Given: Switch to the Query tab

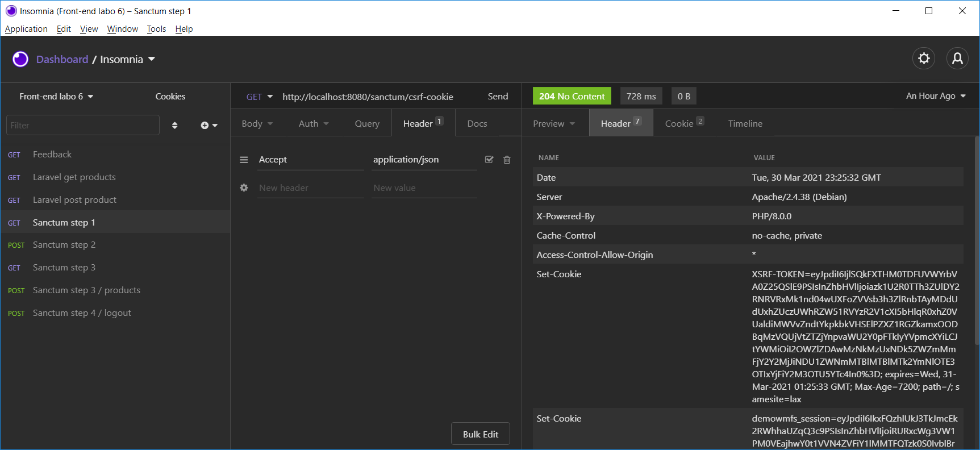Looking at the screenshot, I should click(x=367, y=123).
